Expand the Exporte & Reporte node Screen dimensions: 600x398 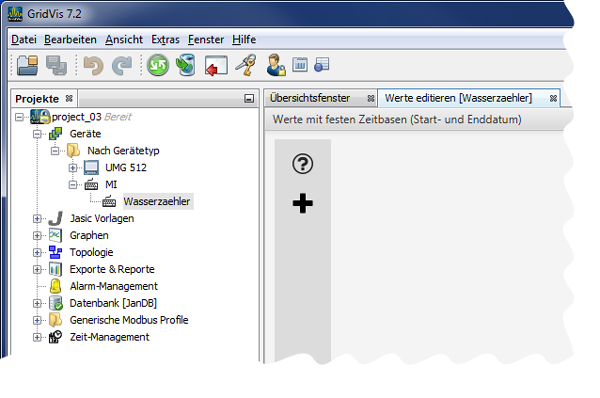(x=37, y=269)
